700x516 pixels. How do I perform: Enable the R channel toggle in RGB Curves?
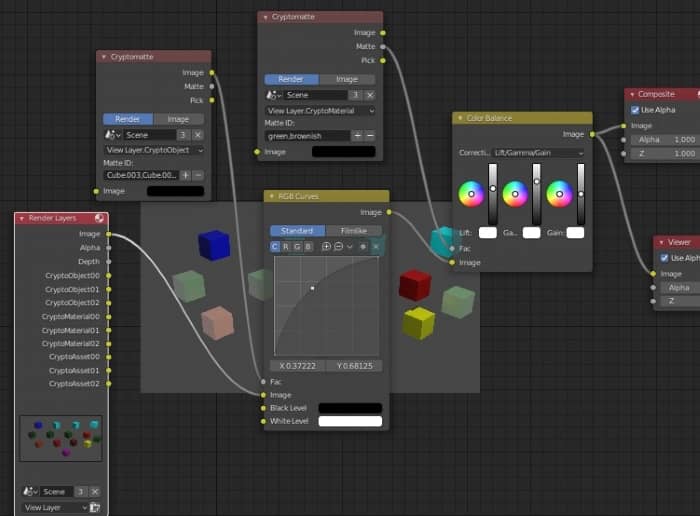pos(286,246)
